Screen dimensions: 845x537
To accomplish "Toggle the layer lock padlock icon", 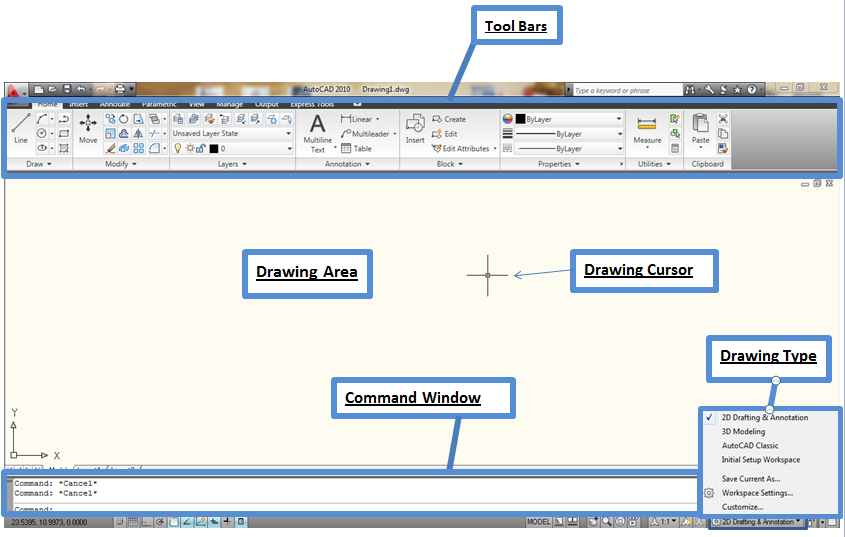I will (x=200, y=148).
